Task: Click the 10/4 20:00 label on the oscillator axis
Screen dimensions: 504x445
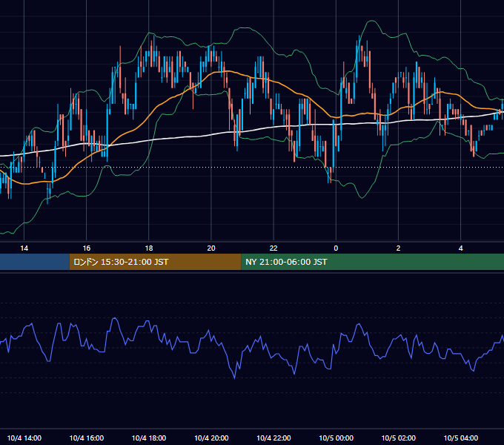Action: tap(211, 438)
